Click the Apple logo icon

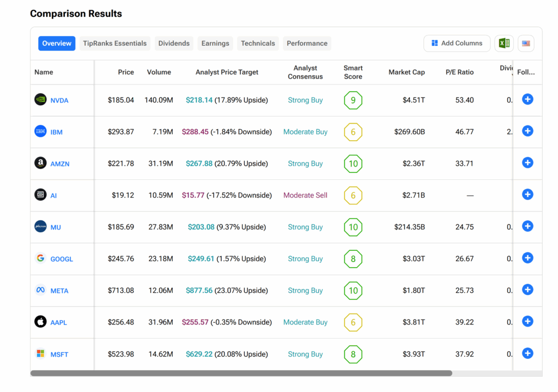pyautogui.click(x=40, y=322)
